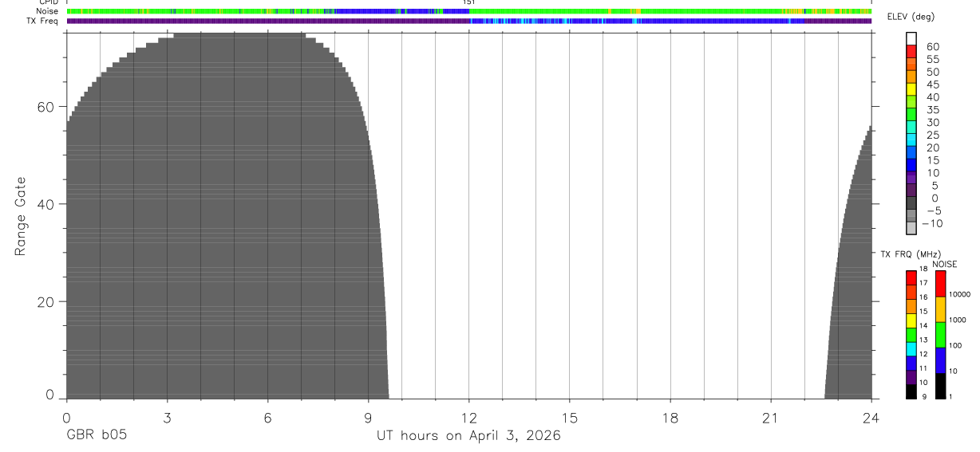Click the "100" label on the NOISE legend

956,345
